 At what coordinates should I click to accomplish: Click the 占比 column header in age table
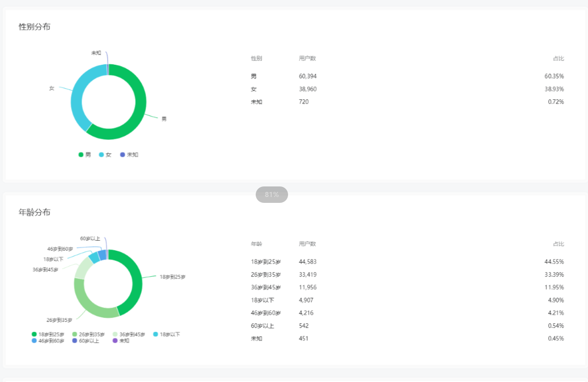point(558,244)
